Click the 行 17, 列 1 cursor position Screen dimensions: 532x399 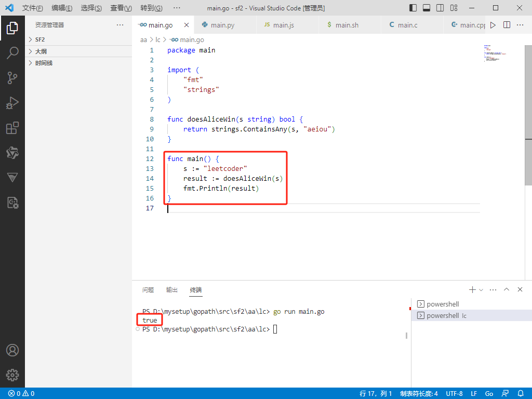(x=376, y=393)
